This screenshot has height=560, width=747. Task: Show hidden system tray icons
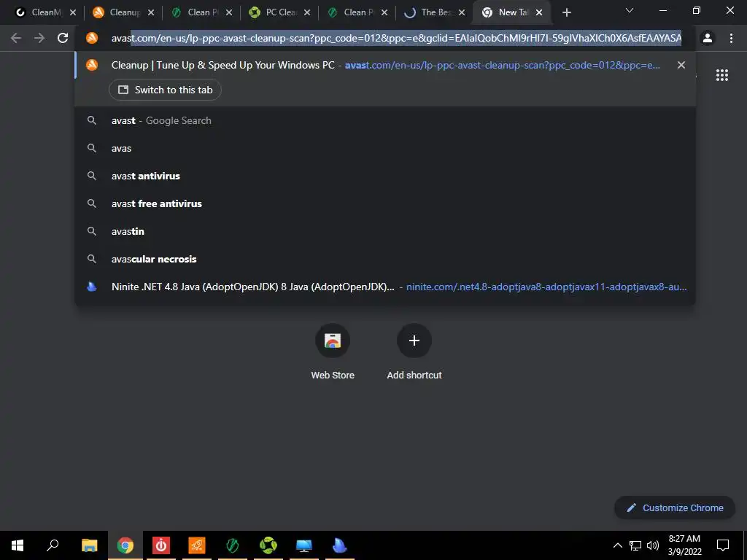pyautogui.click(x=617, y=545)
